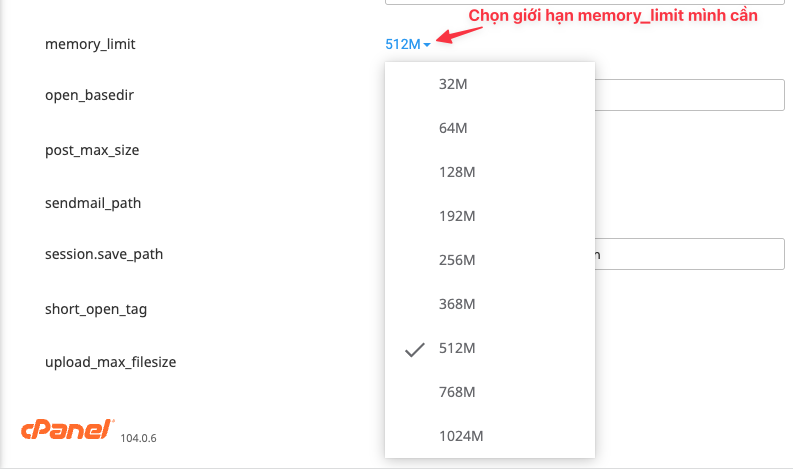The height and width of the screenshot is (471, 793).
Task: Select the checked 512M option
Action: (490, 348)
